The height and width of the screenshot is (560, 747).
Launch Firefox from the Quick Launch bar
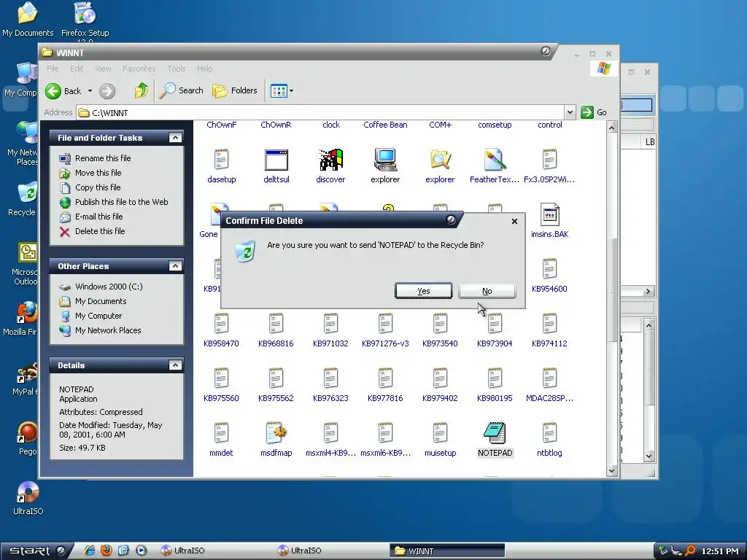pyautogui.click(x=107, y=551)
